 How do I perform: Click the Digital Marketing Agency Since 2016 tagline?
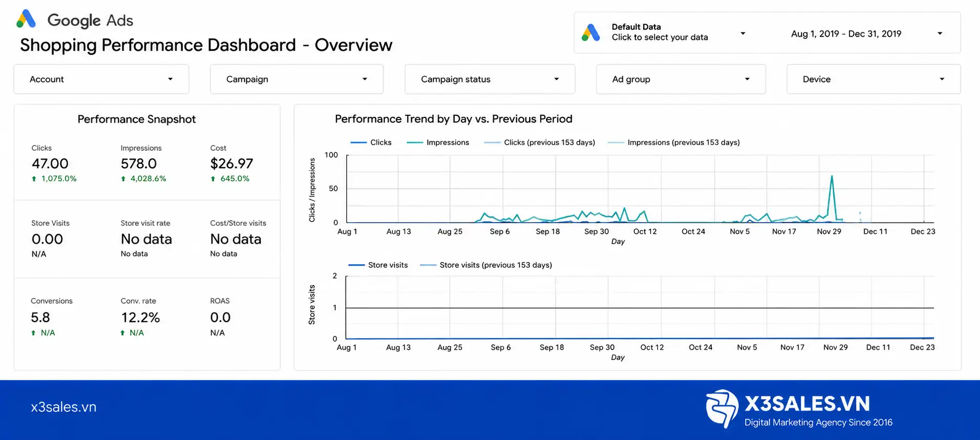[819, 422]
